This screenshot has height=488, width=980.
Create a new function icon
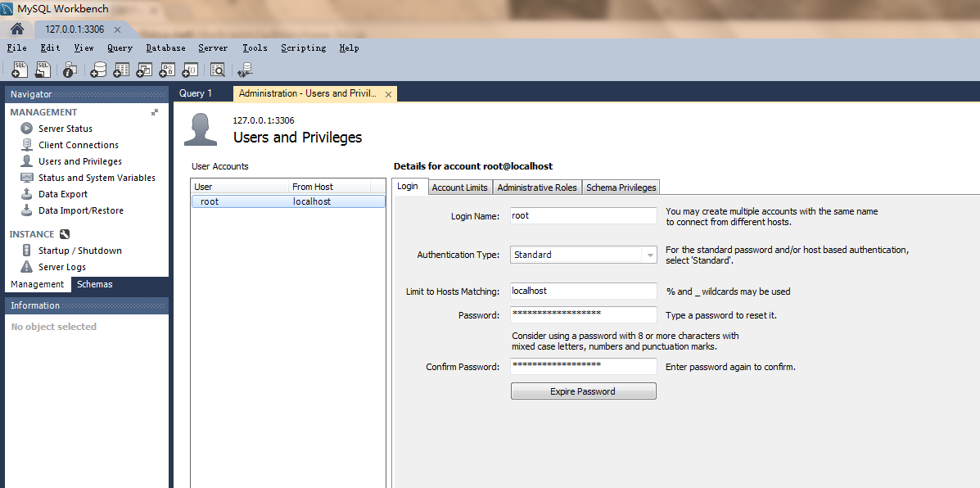pos(191,70)
